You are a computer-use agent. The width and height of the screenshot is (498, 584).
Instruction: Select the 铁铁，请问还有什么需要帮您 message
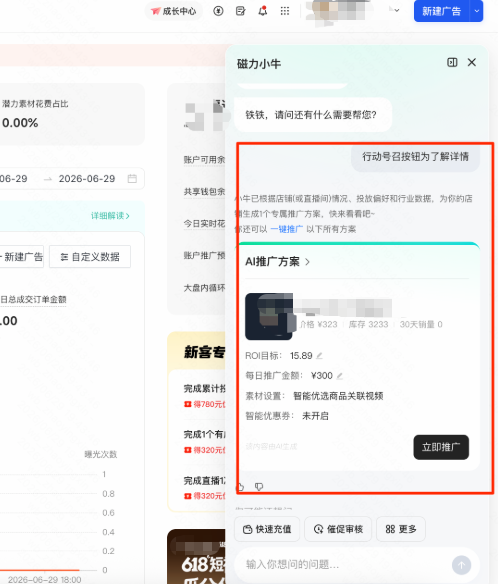tap(313, 115)
